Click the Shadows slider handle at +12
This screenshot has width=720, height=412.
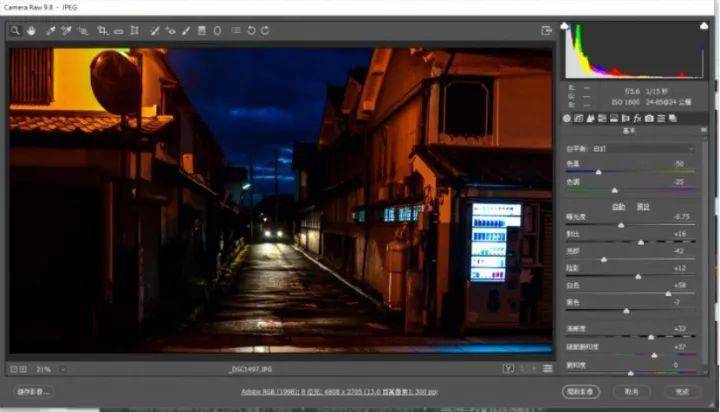(638, 277)
